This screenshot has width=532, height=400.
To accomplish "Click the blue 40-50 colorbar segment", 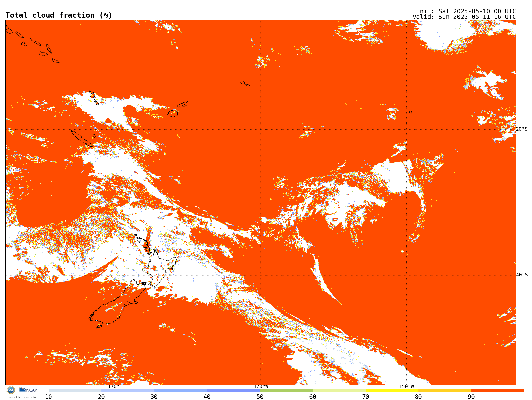I will pyautogui.click(x=233, y=390).
